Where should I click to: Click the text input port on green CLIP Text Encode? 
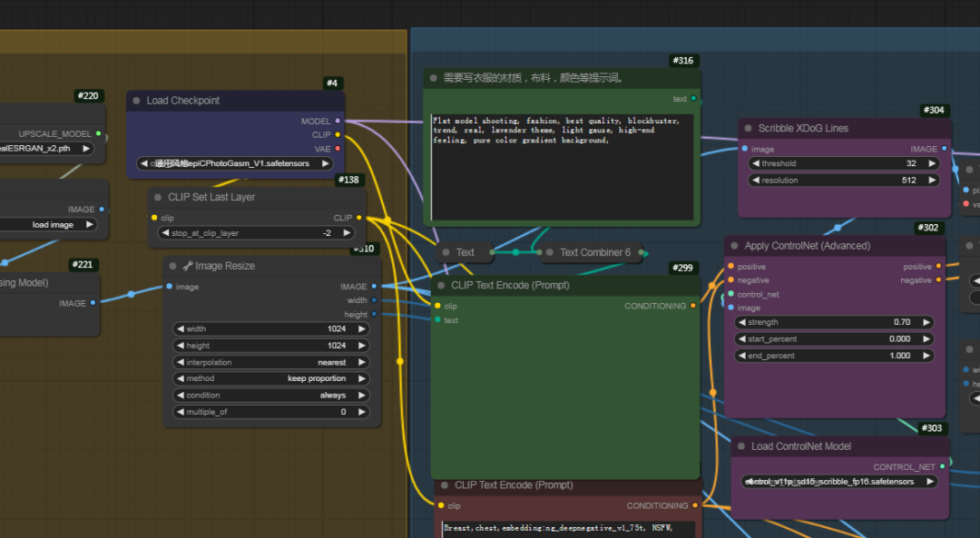(437, 320)
